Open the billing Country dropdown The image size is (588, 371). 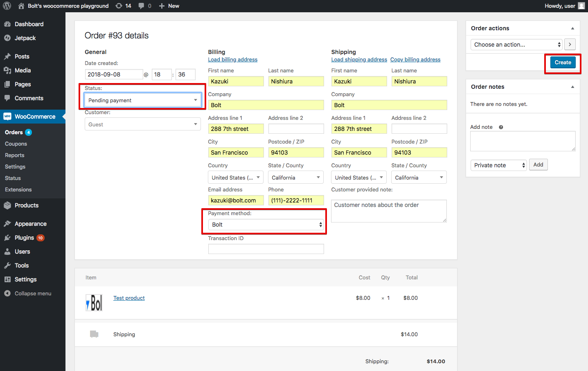point(236,178)
